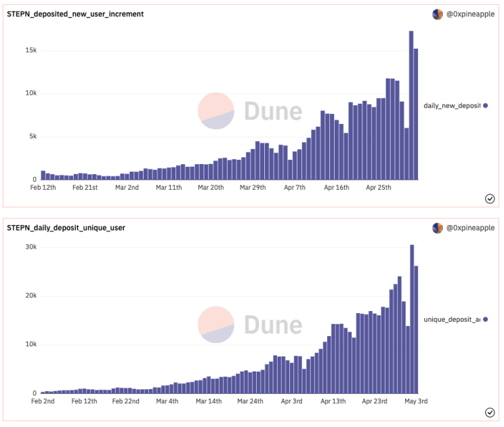Image resolution: width=504 pixels, height=427 pixels.
Task: Toggle the unique_deposit legend series
Action: point(455,319)
